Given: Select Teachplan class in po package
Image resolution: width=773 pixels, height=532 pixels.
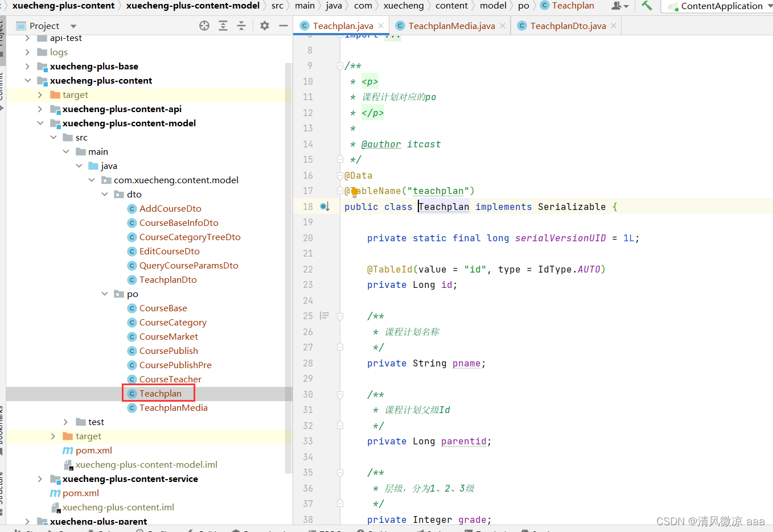Looking at the screenshot, I should pyautogui.click(x=160, y=393).
